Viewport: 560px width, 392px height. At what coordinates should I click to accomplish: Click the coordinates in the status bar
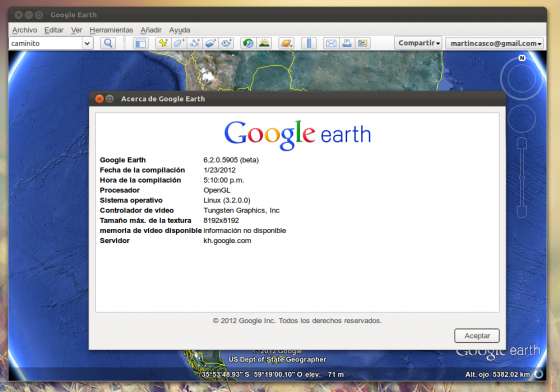pos(251,375)
